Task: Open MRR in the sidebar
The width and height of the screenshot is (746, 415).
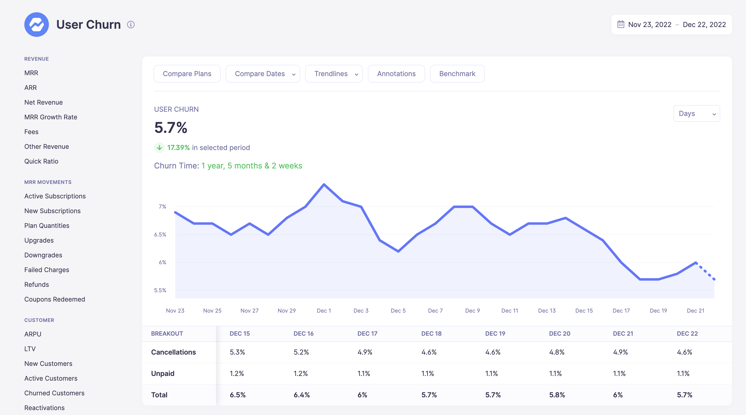Action: point(31,73)
